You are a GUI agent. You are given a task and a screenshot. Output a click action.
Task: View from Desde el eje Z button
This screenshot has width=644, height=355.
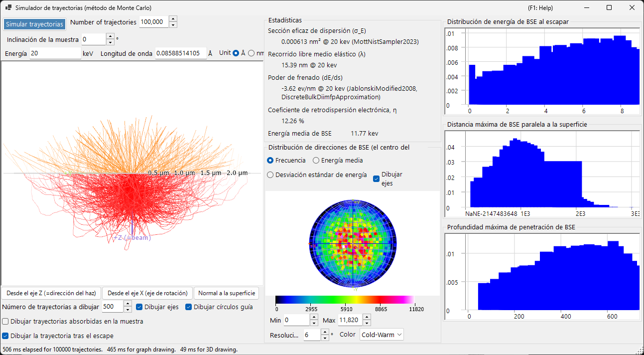51,293
